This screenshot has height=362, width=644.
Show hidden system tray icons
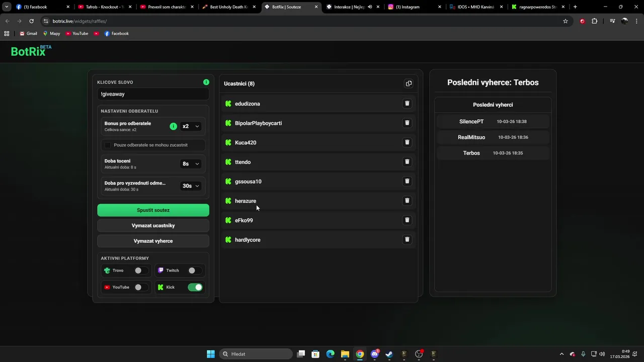[x=562, y=354]
